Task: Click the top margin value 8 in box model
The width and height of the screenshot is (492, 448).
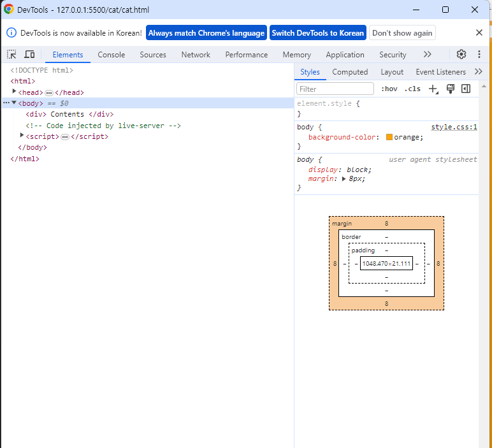Action: tap(387, 224)
